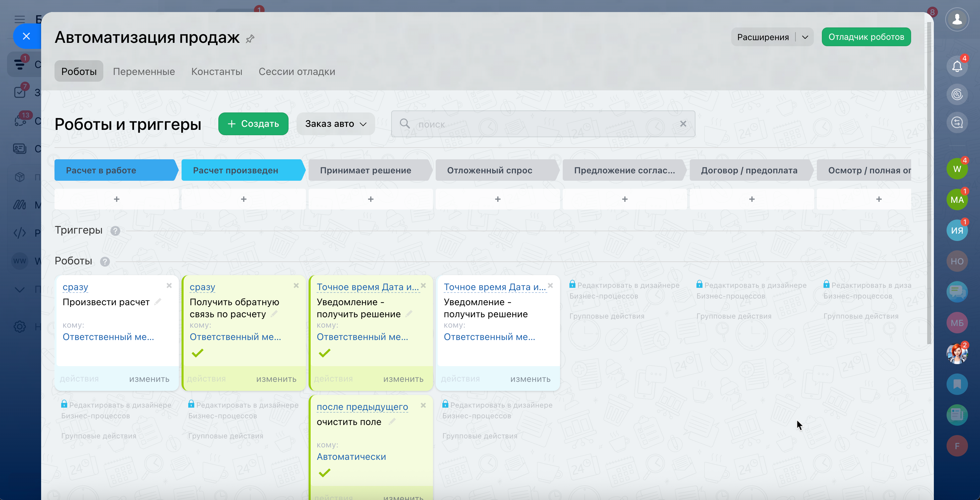Open the help hint next to Роботы

[105, 262]
